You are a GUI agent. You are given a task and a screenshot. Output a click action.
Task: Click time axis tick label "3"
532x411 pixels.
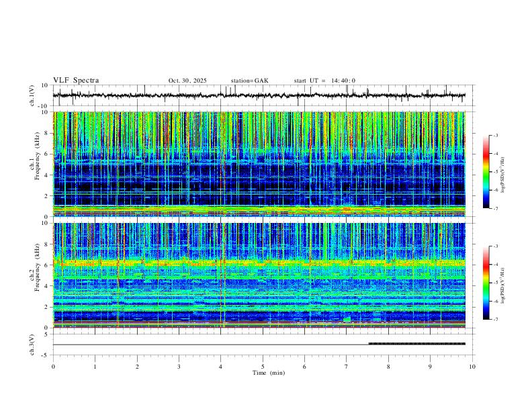click(179, 367)
